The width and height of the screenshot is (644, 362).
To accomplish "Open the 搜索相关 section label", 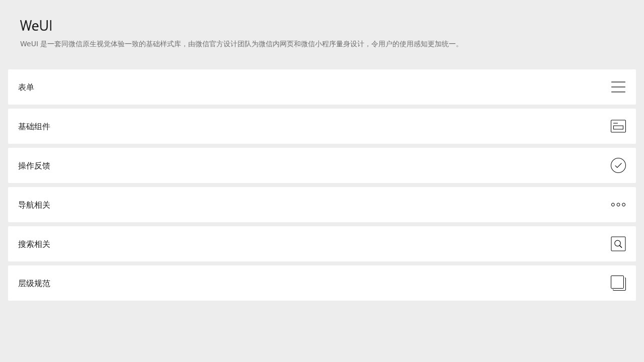I will [34, 244].
